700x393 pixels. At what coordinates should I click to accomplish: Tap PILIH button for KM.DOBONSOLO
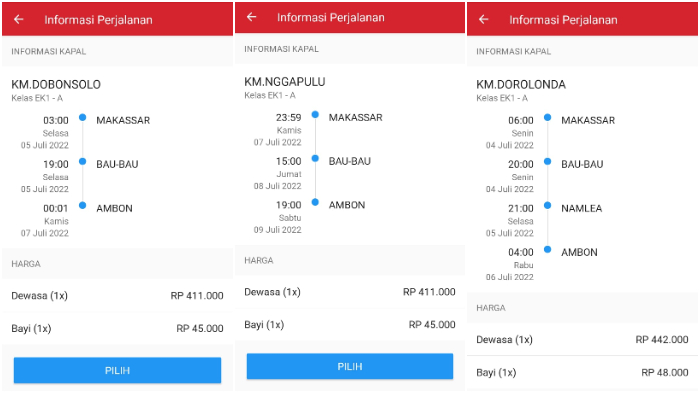117,370
